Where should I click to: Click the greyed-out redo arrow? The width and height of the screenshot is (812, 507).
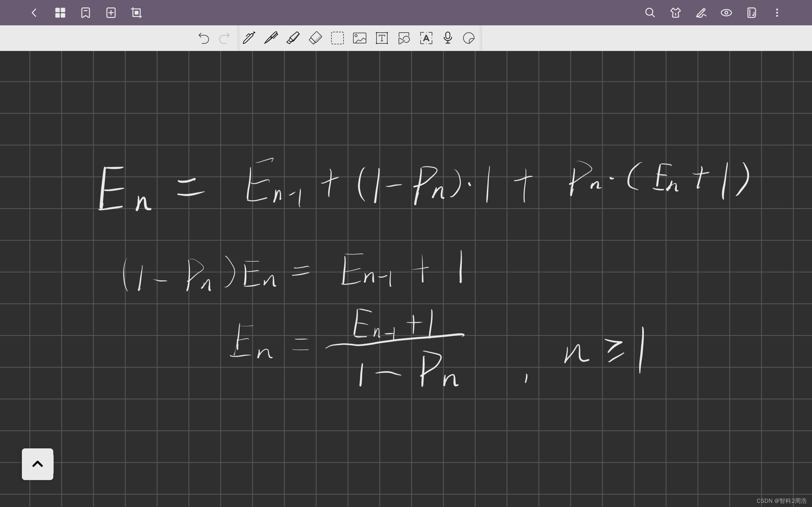[x=225, y=38]
